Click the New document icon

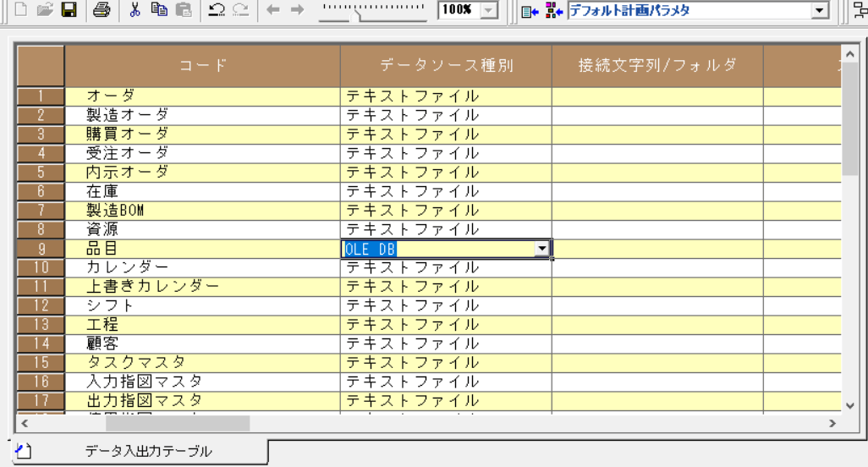coord(20,9)
